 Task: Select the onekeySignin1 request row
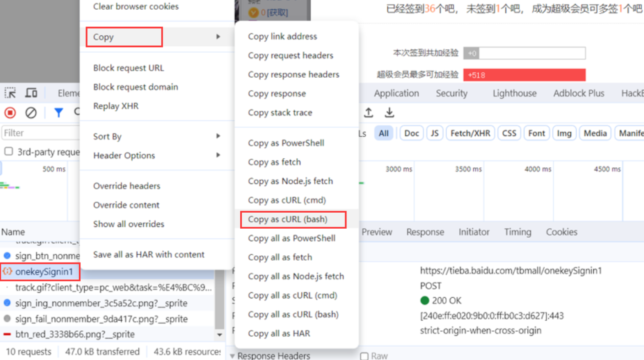click(x=44, y=272)
